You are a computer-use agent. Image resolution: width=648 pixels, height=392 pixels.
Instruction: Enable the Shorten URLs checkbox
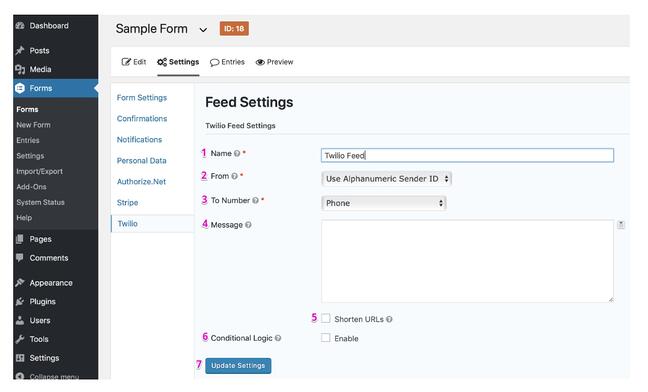pos(326,318)
